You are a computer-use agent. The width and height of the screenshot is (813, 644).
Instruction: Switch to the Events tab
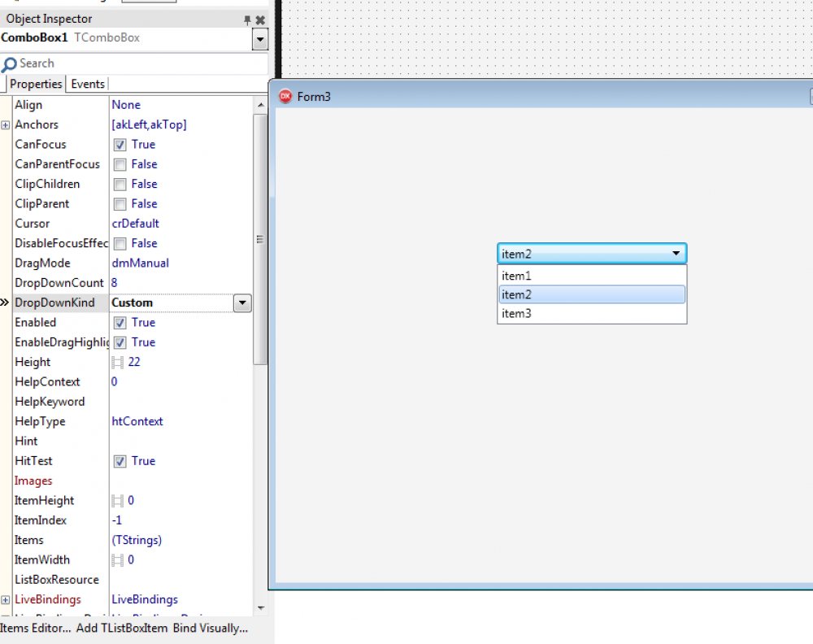tap(88, 84)
